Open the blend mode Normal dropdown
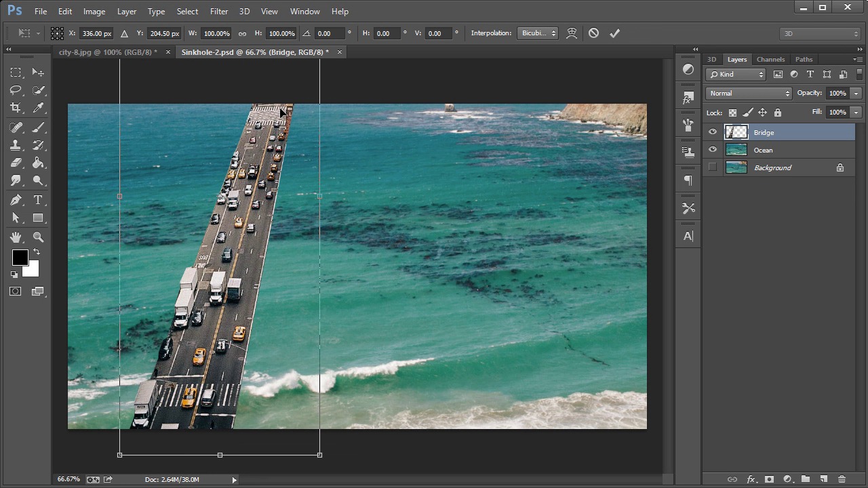Screen dimensions: 868x488 pyautogui.click(x=749, y=94)
